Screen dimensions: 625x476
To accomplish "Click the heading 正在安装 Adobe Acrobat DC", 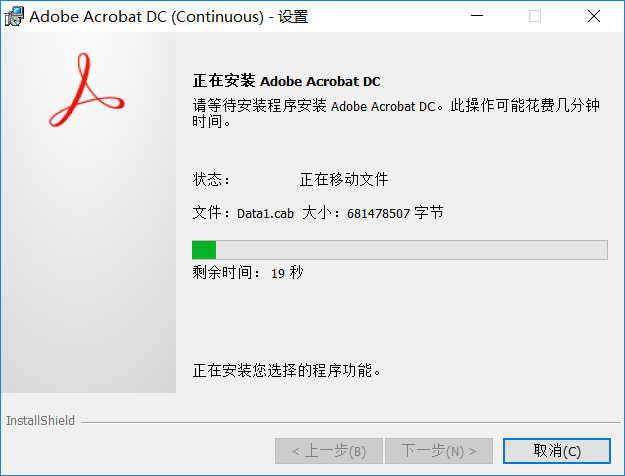I will tap(287, 81).
